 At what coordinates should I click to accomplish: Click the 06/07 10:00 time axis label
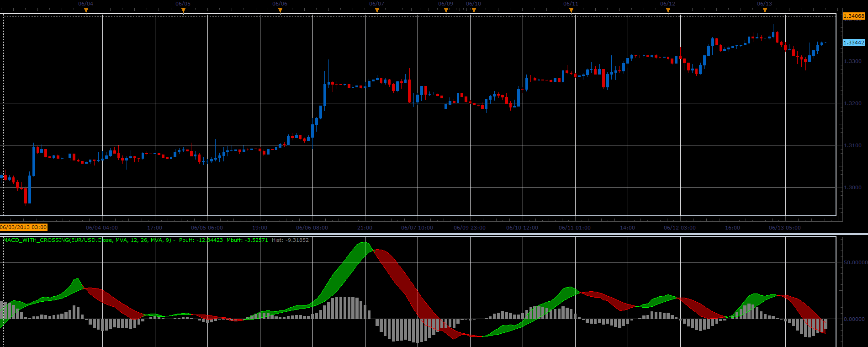point(417,228)
